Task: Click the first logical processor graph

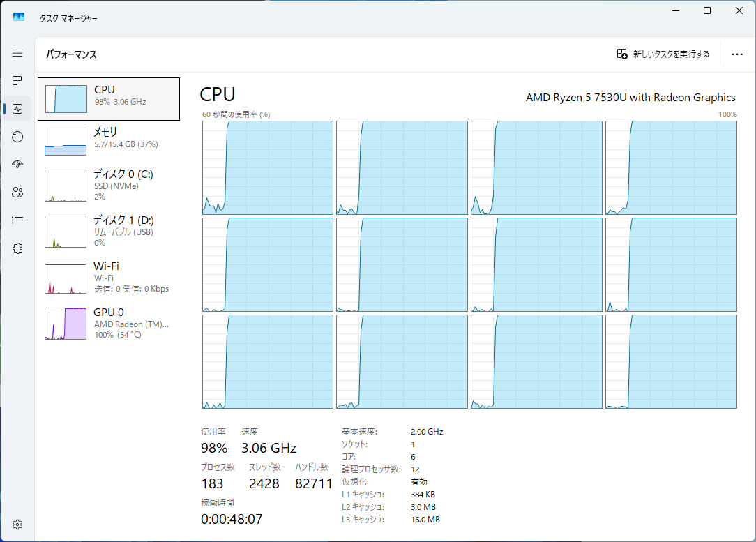Action: (x=268, y=167)
